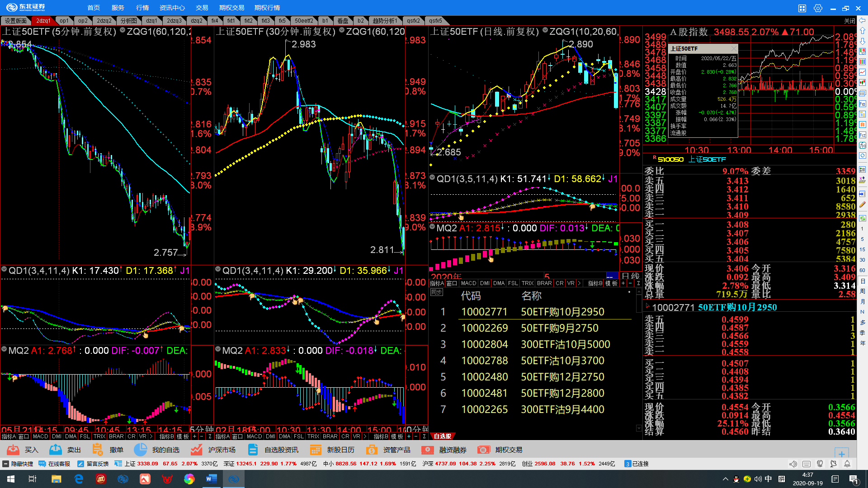Switch to 日 daily period in right sidebar

(863, 281)
